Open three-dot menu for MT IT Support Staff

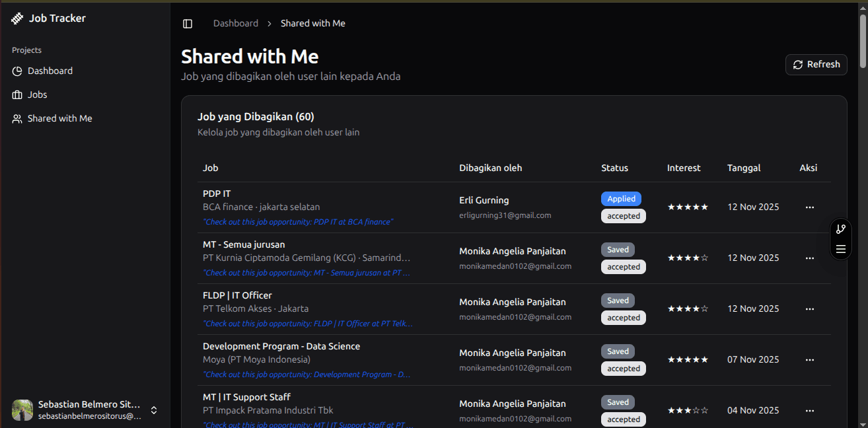point(810,411)
